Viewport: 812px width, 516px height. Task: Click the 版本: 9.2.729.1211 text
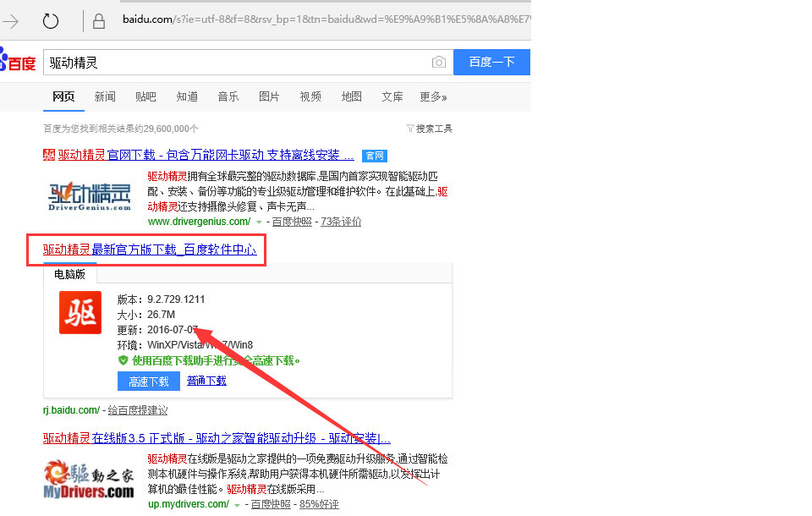(161, 299)
